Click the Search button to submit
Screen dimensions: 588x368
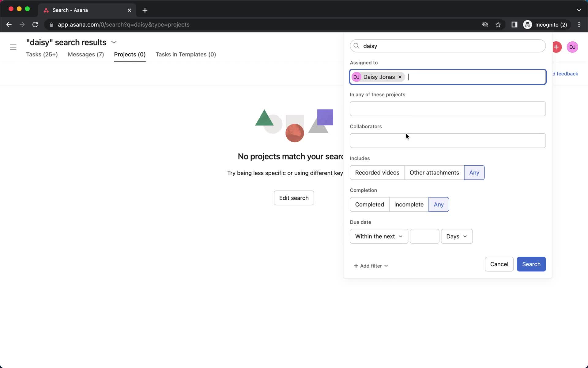click(531, 264)
